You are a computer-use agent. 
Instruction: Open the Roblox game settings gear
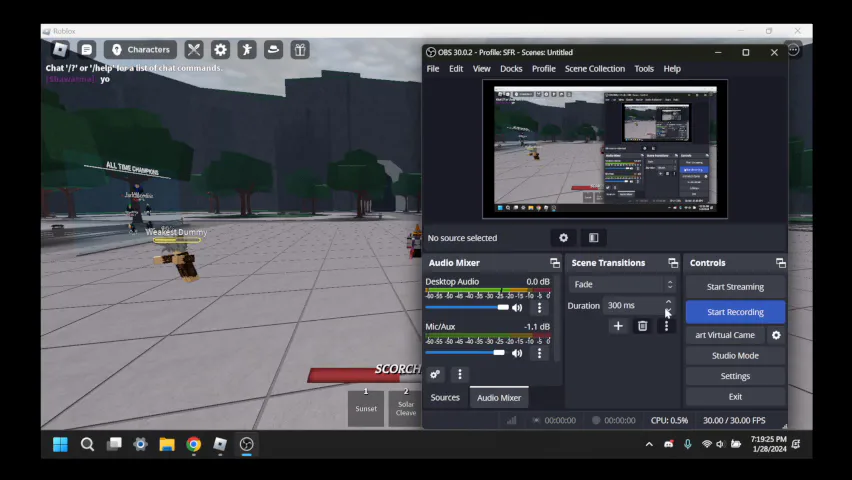tap(221, 49)
